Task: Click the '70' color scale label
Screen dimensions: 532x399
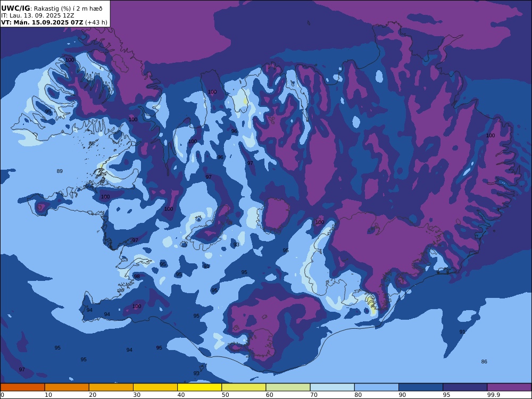Action: click(x=314, y=395)
